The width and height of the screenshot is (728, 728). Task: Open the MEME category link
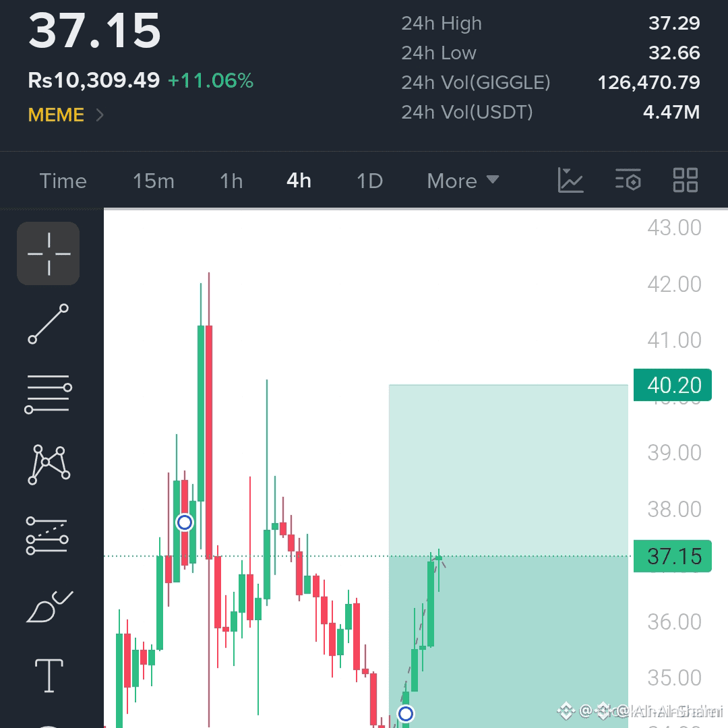click(56, 115)
